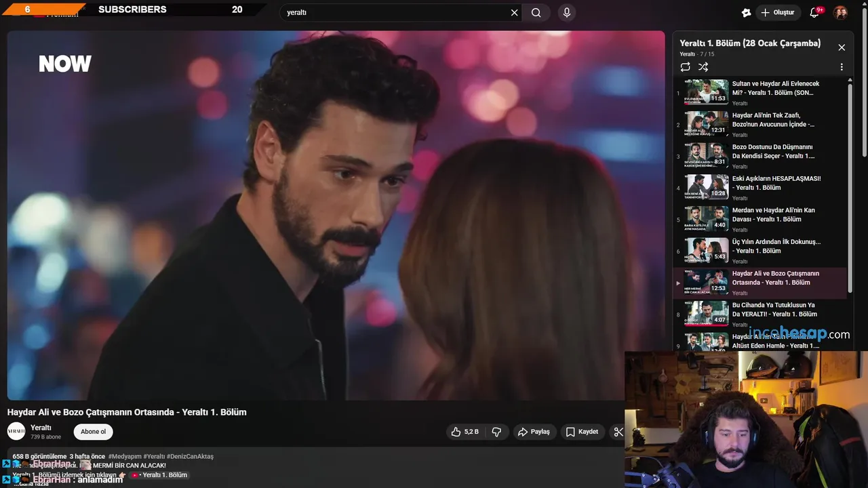Start voice search with microphone
868x488 pixels.
[567, 12]
